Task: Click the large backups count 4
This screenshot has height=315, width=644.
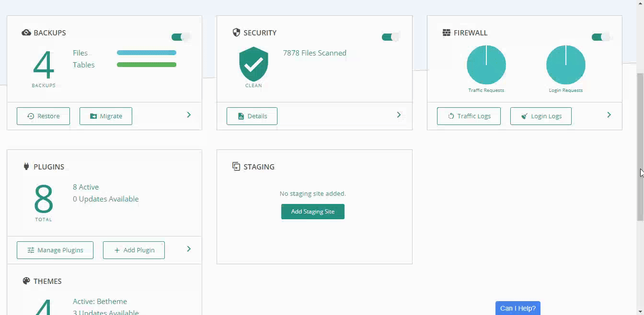Action: coord(44,65)
